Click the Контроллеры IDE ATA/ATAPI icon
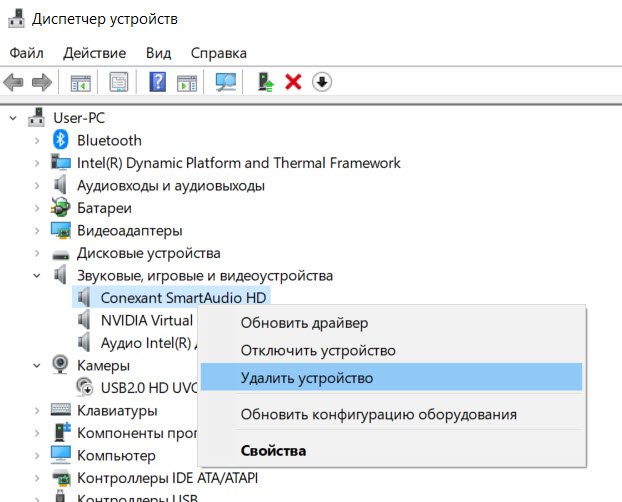622x502 pixels. click(x=61, y=478)
